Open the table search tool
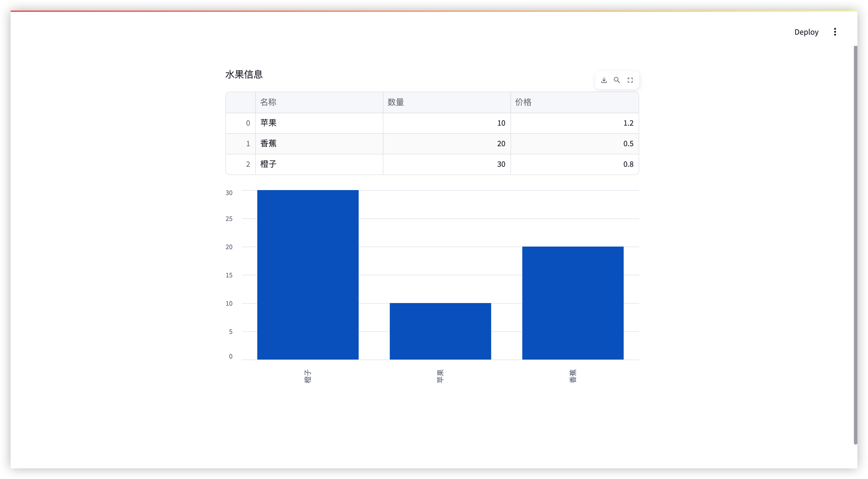 617,80
